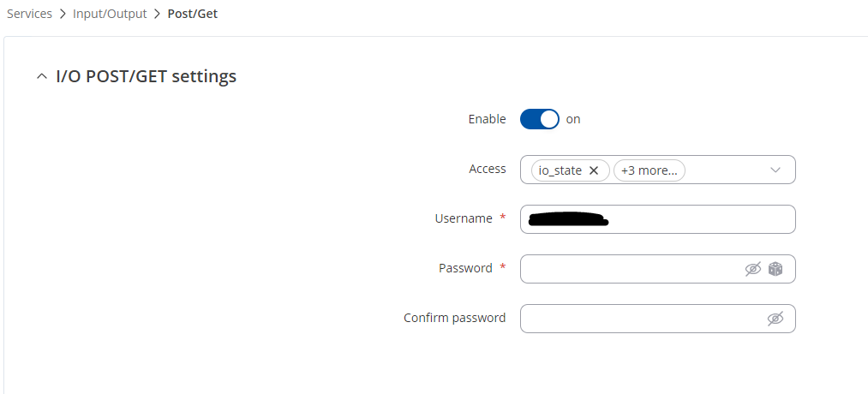Screen dimensions: 868x394
Task: Click the Enable label text
Action: point(487,119)
